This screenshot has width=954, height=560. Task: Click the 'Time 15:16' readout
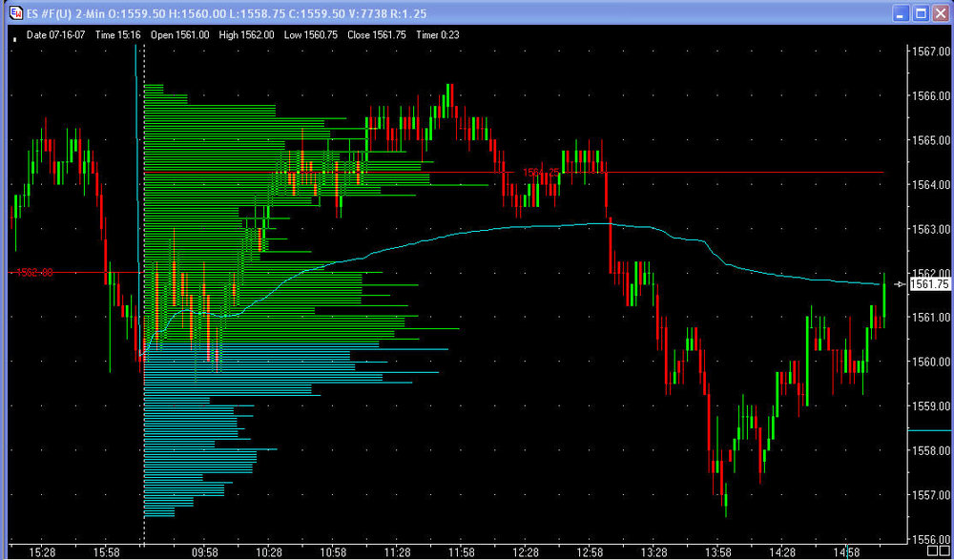[118, 34]
